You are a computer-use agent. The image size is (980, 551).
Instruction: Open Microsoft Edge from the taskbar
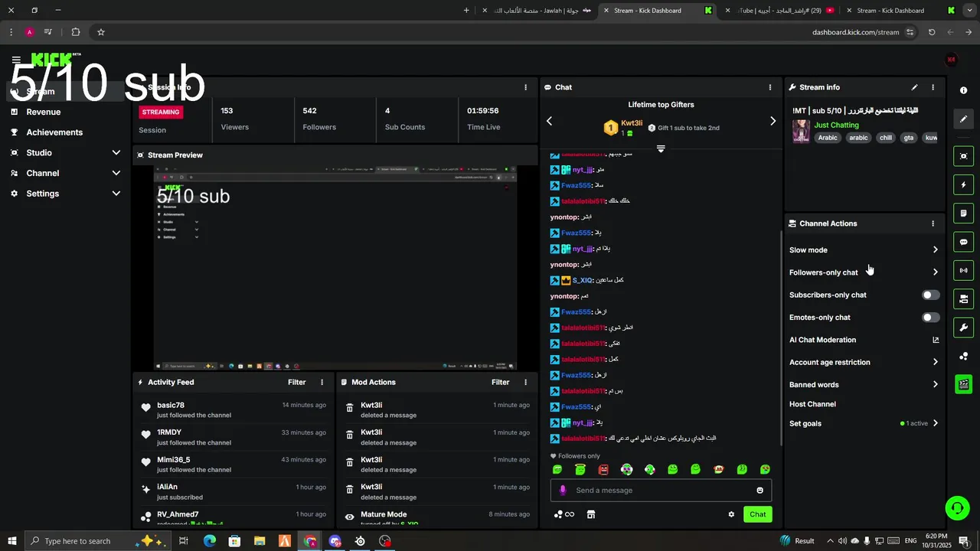click(209, 541)
